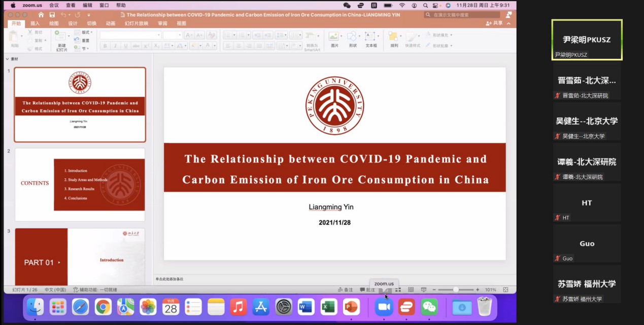The width and height of the screenshot is (644, 325).
Task: Open Zoom app in the Dock
Action: click(384, 307)
